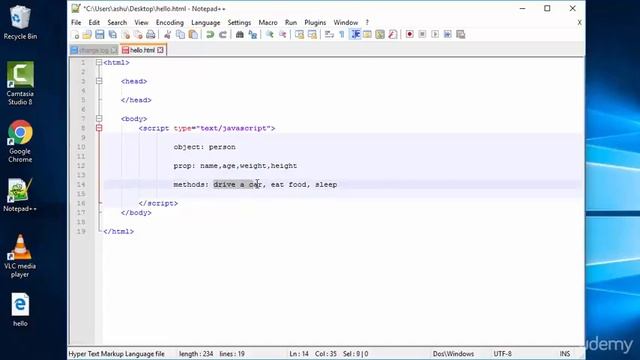This screenshot has width=640, height=360.
Task: Select Camtasia Studio 8 desktop icon
Action: click(x=20, y=83)
